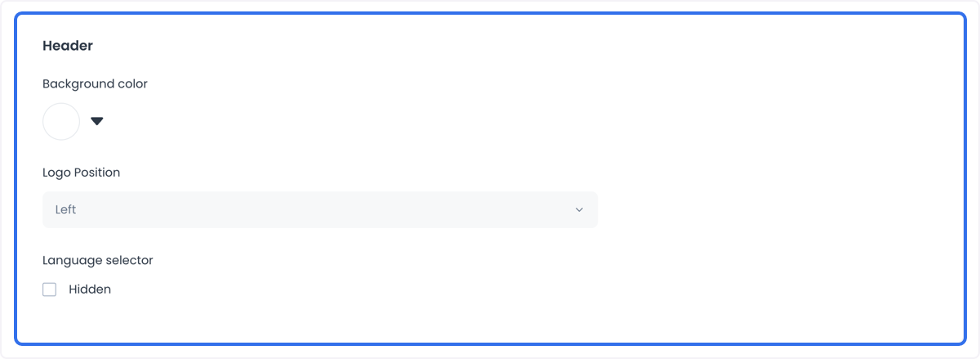Click the "Logo Position" label
The image size is (980, 359).
click(81, 173)
